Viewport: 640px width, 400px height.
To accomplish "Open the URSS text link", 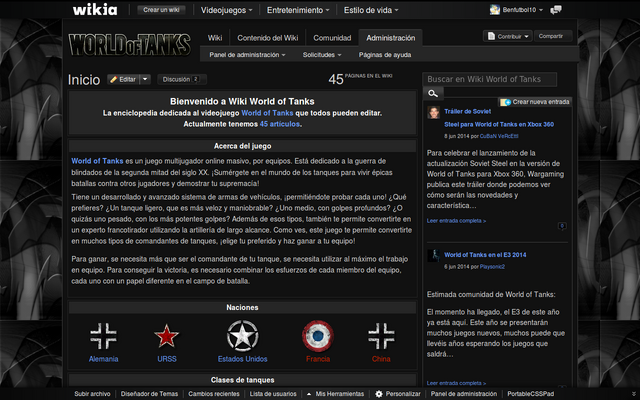I will [167, 359].
